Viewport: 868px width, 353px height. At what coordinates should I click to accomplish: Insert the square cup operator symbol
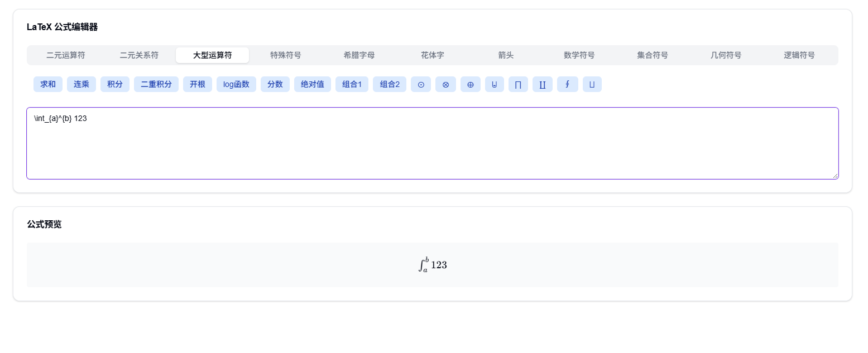click(x=592, y=84)
